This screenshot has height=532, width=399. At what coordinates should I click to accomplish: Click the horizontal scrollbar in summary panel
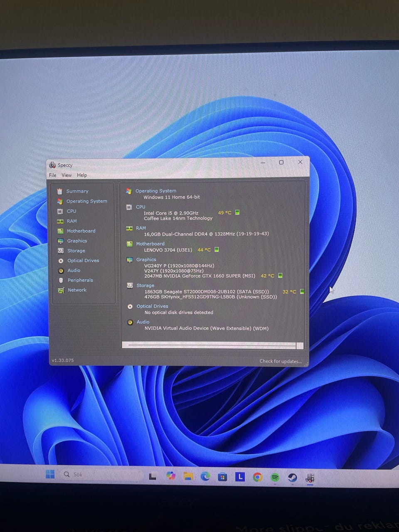(x=212, y=345)
